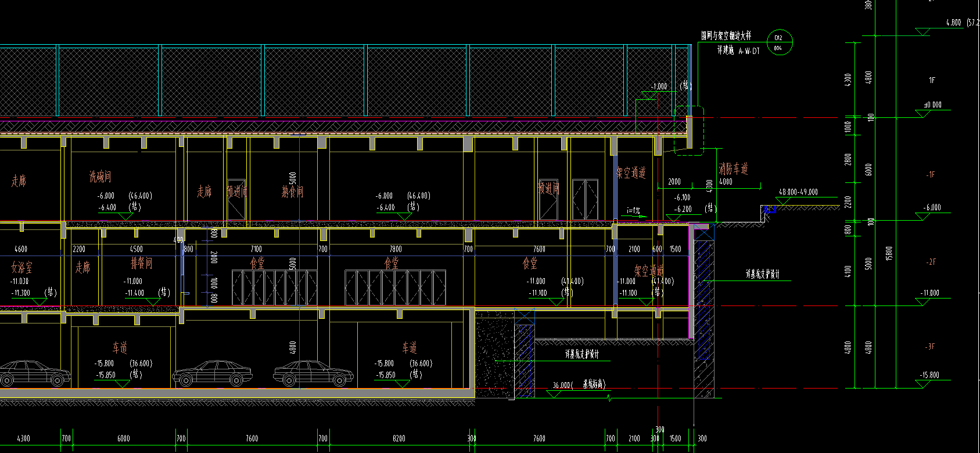Select the 4500 dimension text

point(136,249)
